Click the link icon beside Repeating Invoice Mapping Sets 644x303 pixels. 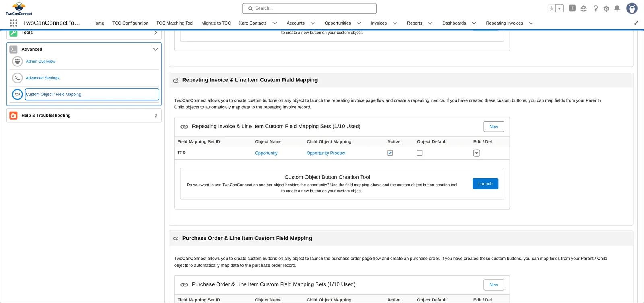(184, 127)
